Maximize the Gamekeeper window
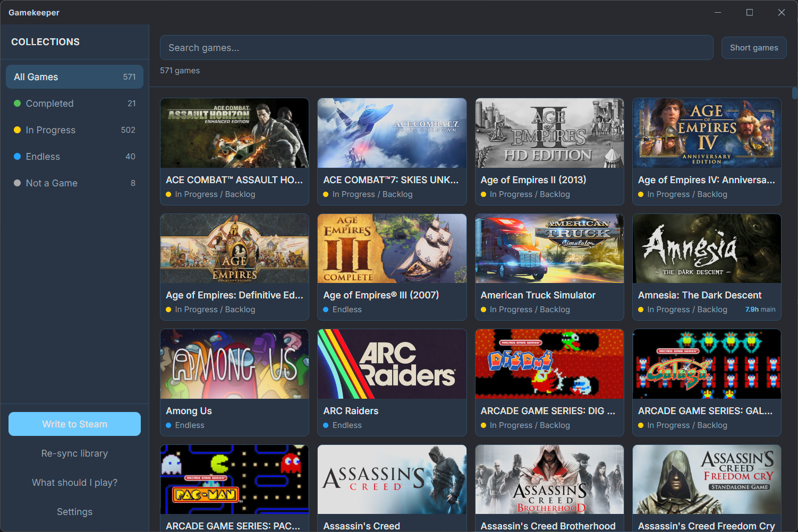Viewport: 798px width, 532px height. point(750,12)
